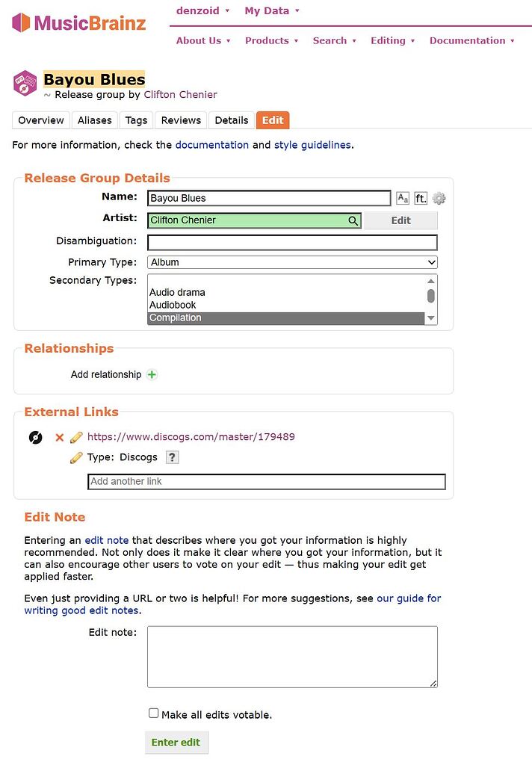
Task: Enable the Make all edits votable checkbox
Action: 153,712
